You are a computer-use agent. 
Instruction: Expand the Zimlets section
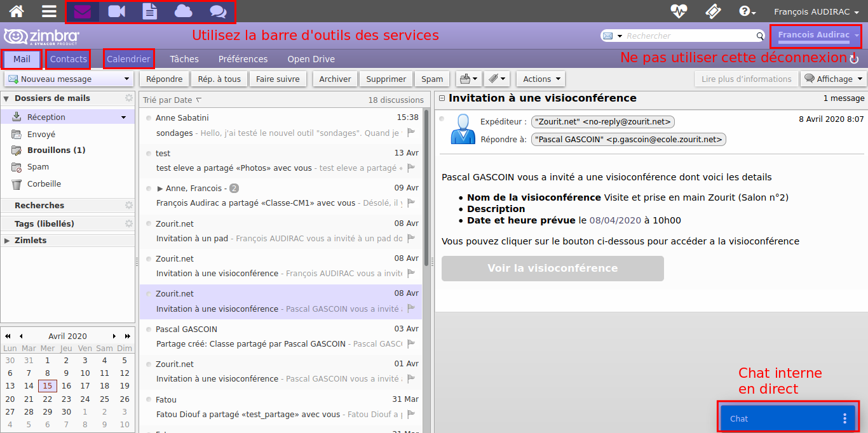[7, 241]
